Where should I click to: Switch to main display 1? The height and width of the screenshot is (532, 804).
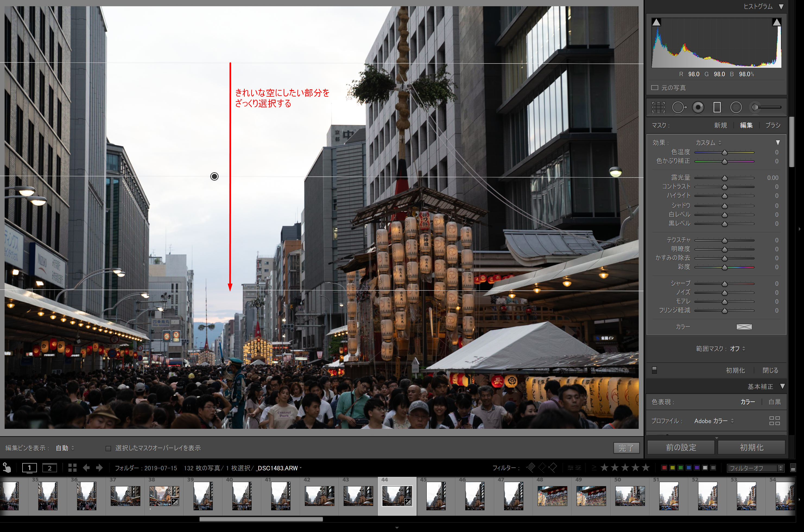pos(30,468)
